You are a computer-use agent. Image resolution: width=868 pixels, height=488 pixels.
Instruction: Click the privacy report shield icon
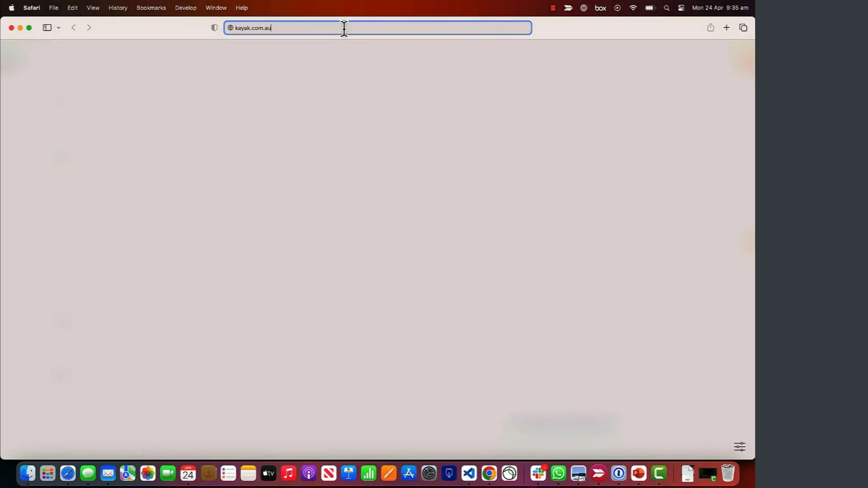[x=214, y=28]
